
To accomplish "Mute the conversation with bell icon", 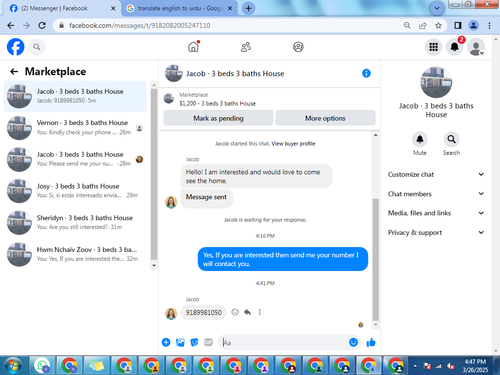I will pyautogui.click(x=420, y=139).
